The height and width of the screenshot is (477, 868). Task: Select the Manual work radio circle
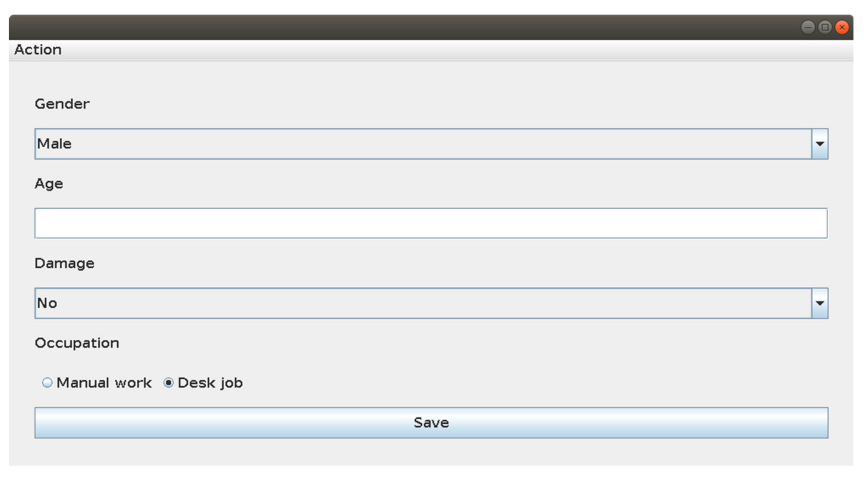47,383
